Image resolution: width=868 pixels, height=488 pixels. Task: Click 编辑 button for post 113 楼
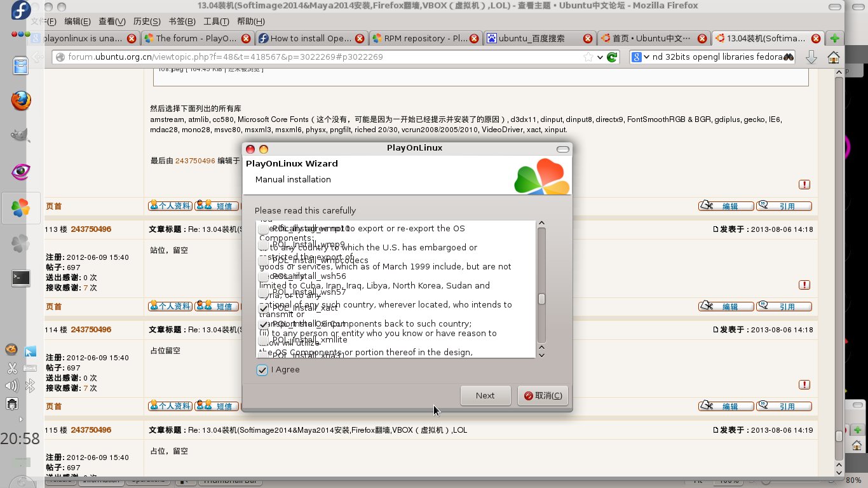[726, 306]
